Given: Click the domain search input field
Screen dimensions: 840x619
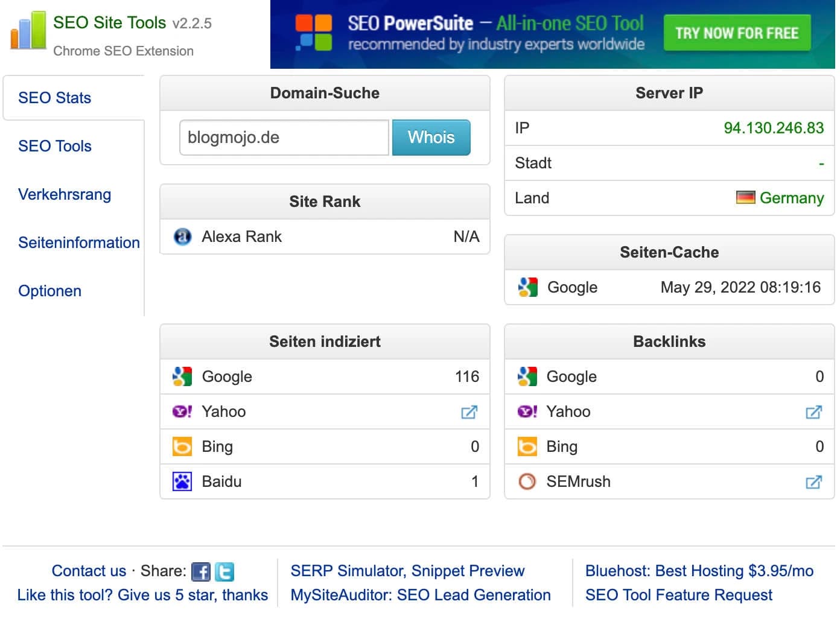Looking at the screenshot, I should 284,137.
